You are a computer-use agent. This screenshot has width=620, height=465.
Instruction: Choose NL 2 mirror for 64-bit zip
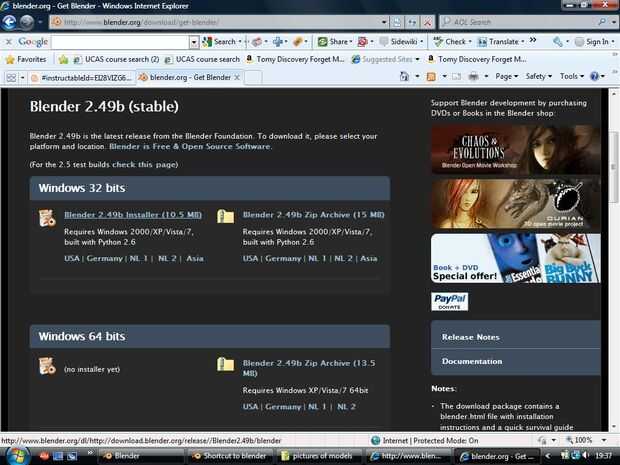[x=346, y=407]
